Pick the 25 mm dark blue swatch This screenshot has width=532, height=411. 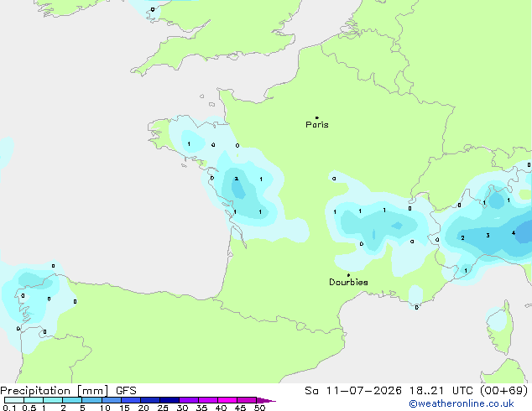point(169,400)
